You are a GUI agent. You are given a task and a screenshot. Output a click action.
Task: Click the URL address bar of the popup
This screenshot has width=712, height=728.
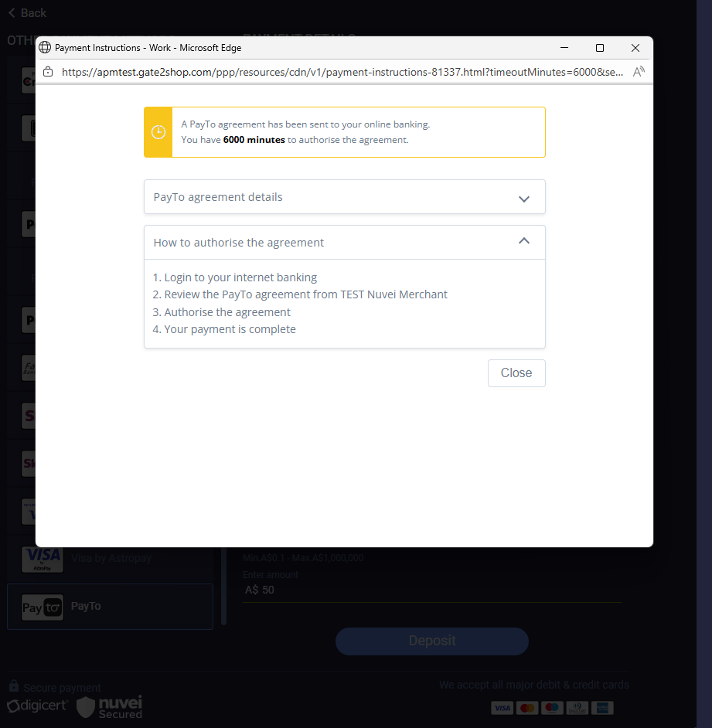coord(340,72)
